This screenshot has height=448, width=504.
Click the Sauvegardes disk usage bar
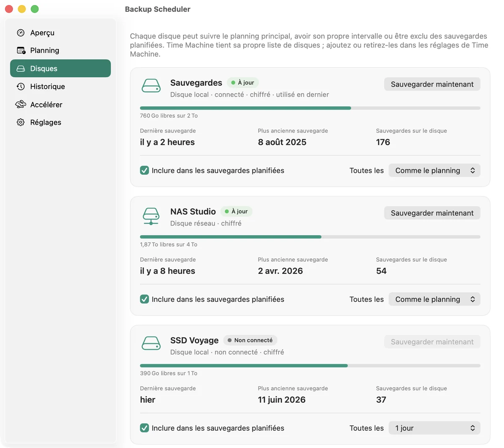click(310, 108)
